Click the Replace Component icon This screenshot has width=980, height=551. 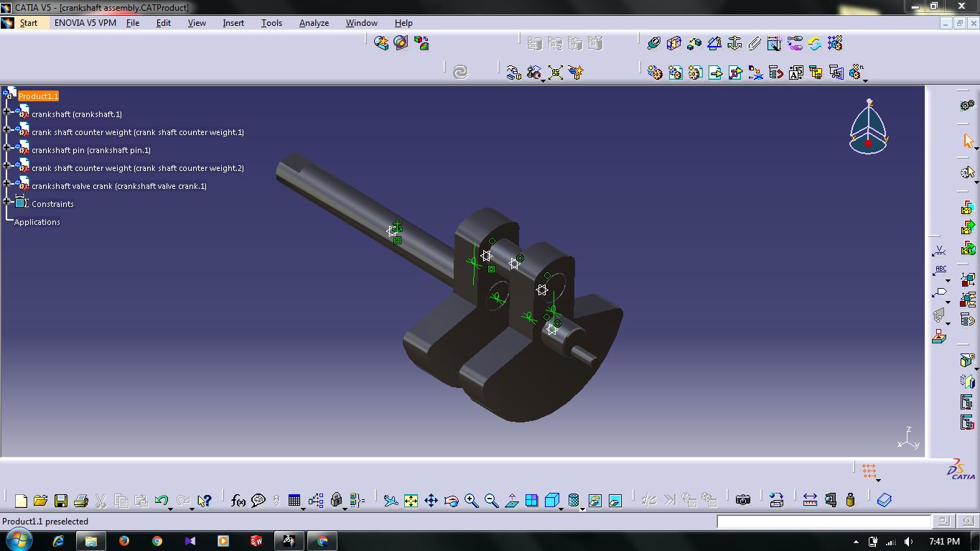(x=755, y=73)
